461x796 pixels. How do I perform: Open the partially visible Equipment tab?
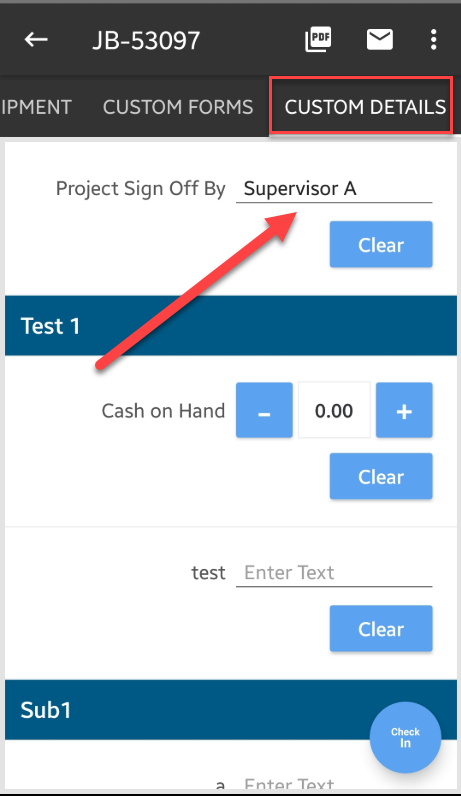click(x=36, y=107)
